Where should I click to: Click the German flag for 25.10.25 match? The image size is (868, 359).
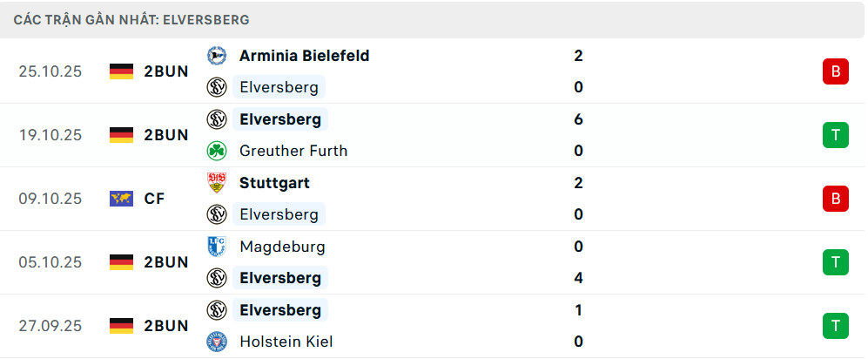[x=121, y=71]
